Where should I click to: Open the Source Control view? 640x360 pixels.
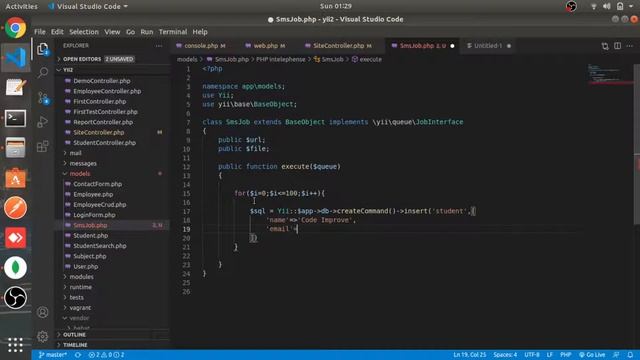point(42,98)
